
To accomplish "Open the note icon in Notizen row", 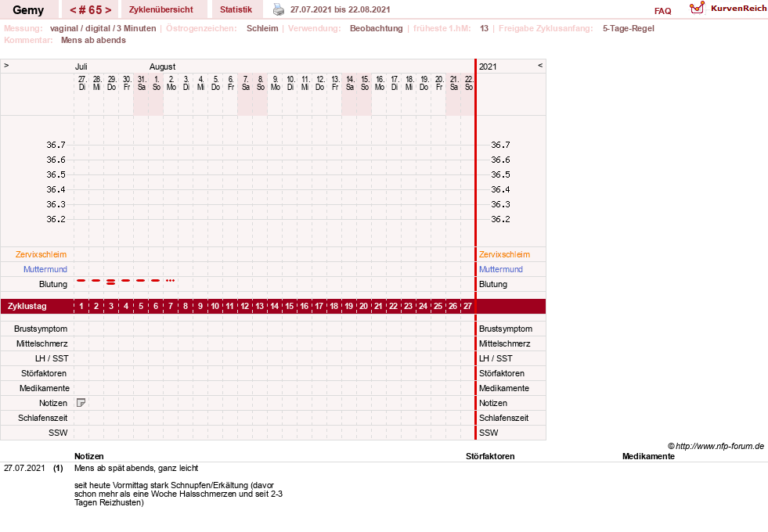I will [x=81, y=403].
